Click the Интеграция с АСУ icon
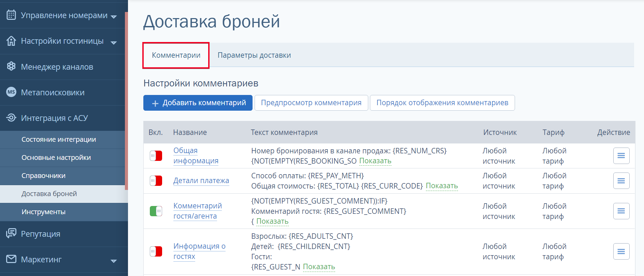 [11, 118]
